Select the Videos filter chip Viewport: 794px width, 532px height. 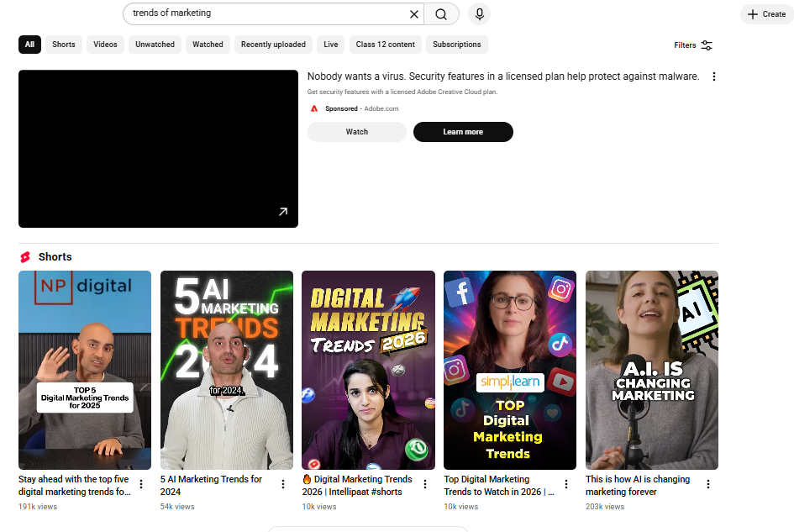pos(105,45)
